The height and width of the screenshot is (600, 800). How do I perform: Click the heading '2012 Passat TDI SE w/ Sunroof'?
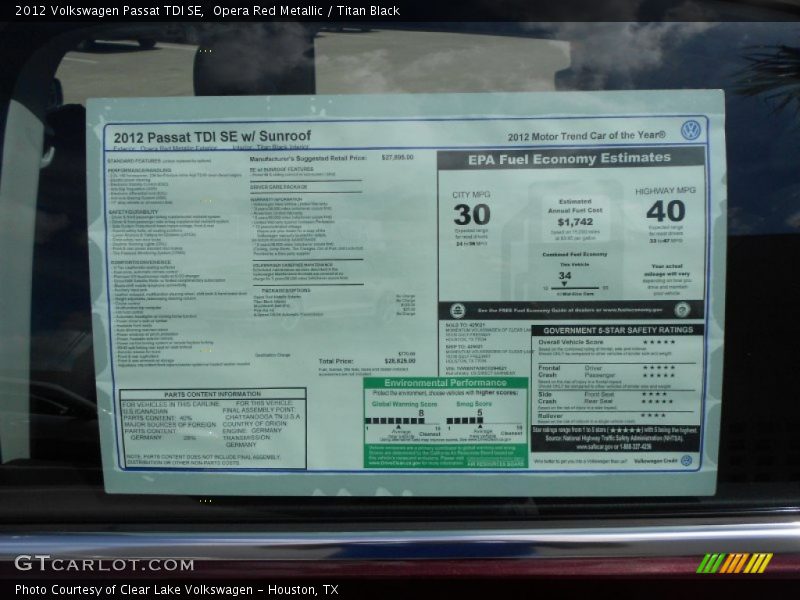[x=212, y=137]
